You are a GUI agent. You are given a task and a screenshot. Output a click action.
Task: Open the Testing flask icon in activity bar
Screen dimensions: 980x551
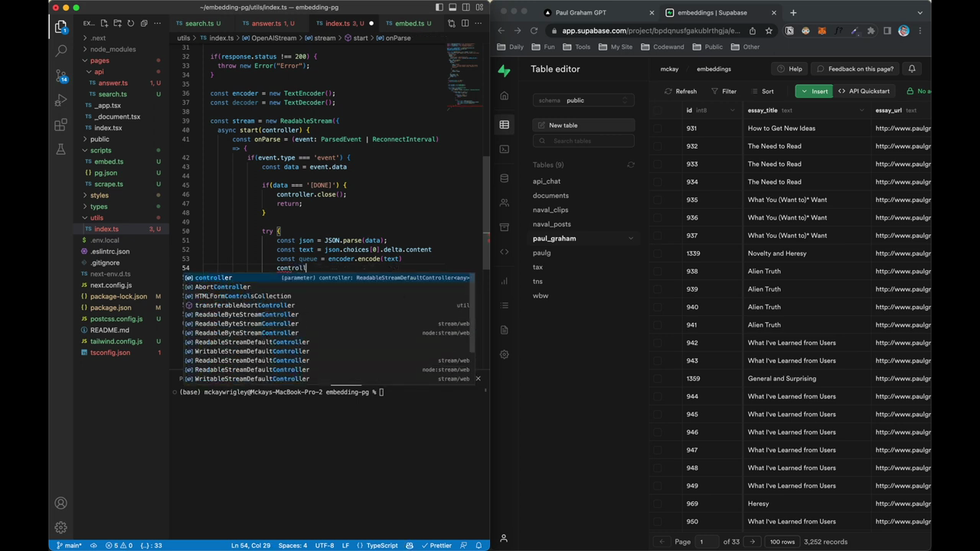point(60,149)
